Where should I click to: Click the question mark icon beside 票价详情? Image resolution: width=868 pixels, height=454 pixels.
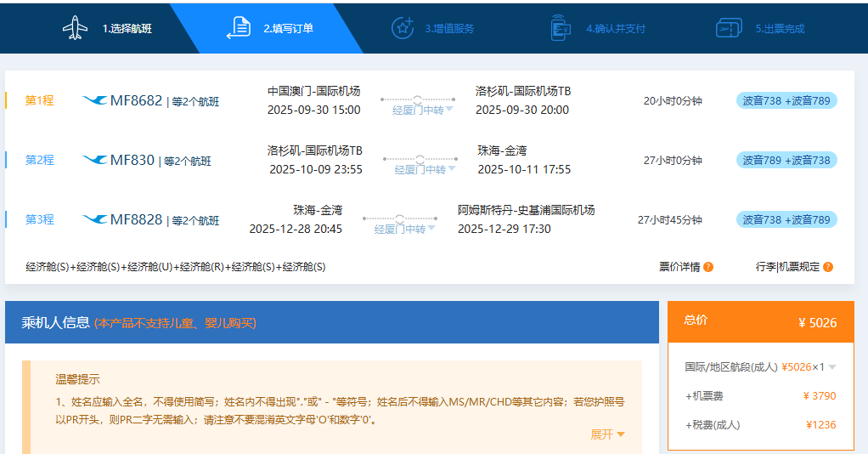tap(708, 267)
